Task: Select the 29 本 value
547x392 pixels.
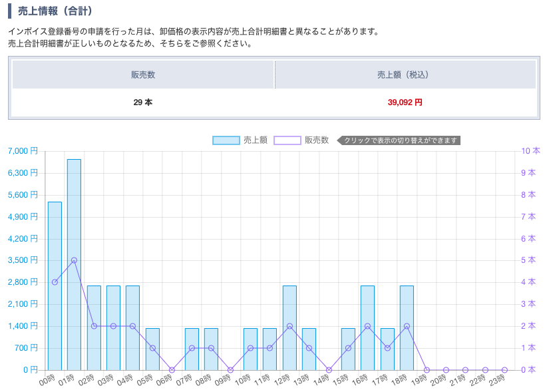Action: pos(143,102)
